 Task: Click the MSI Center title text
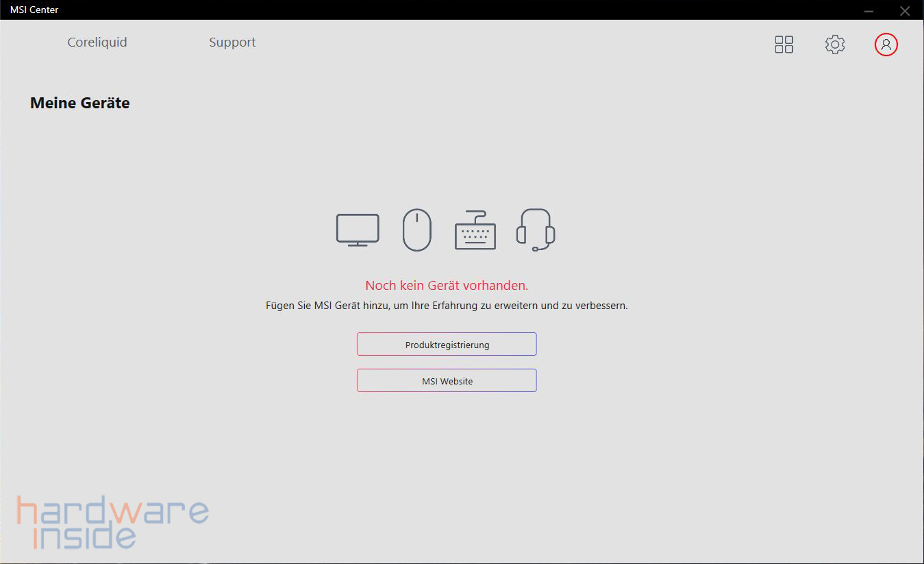(34, 10)
